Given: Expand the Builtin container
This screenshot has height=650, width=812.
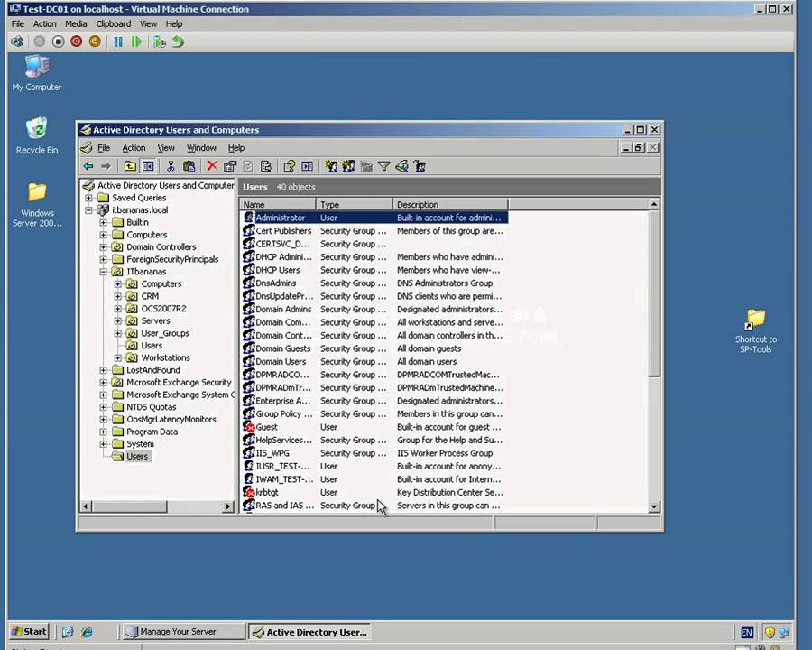Looking at the screenshot, I should pos(104,222).
